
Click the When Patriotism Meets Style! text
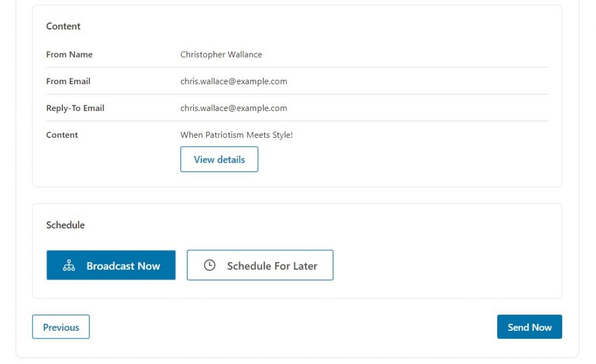[x=236, y=135]
